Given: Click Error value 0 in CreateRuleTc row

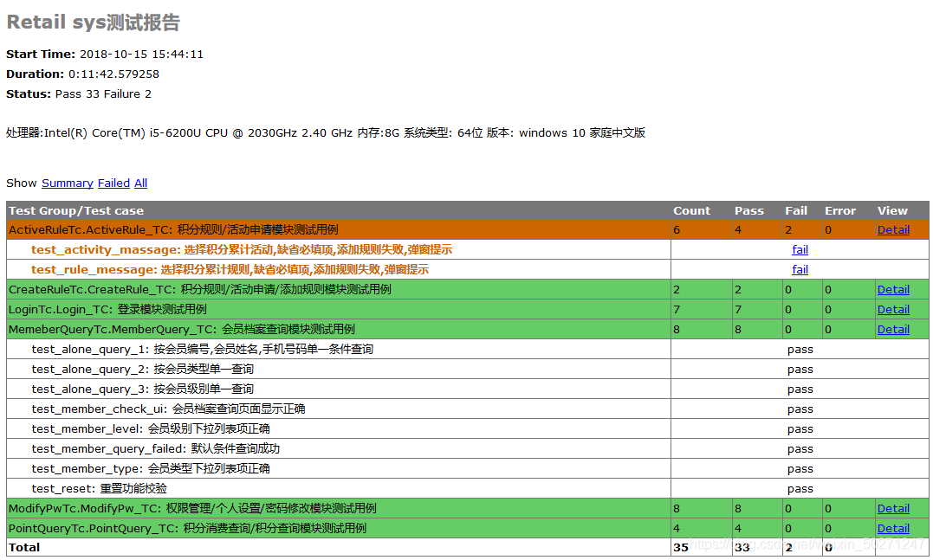Looking at the screenshot, I should click(828, 289).
